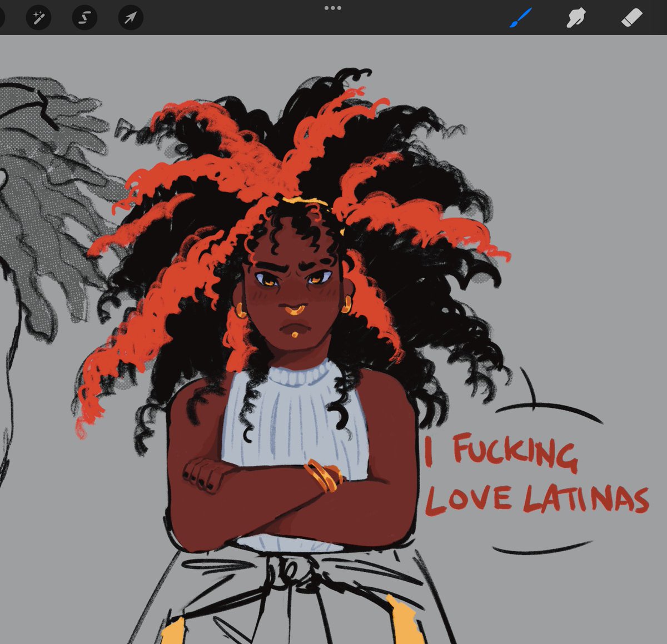
Task: Tap the three-dot multitasking control
Action: coord(333,8)
